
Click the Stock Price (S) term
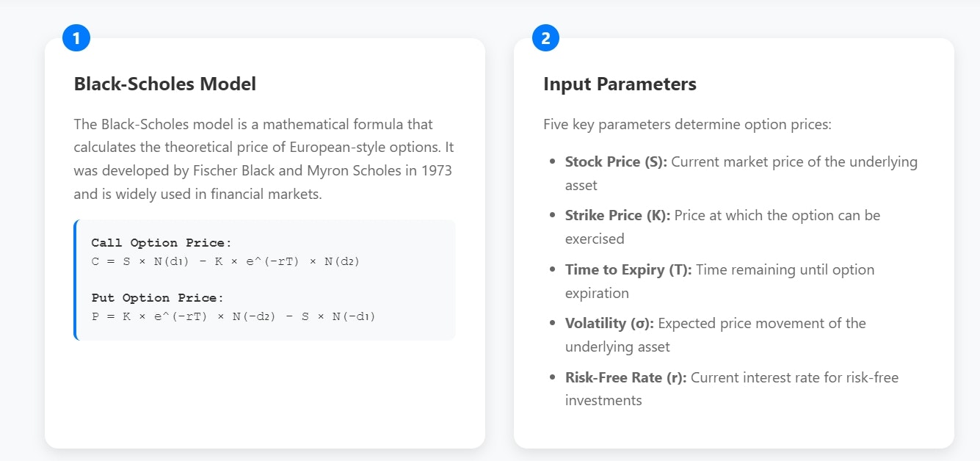point(615,161)
